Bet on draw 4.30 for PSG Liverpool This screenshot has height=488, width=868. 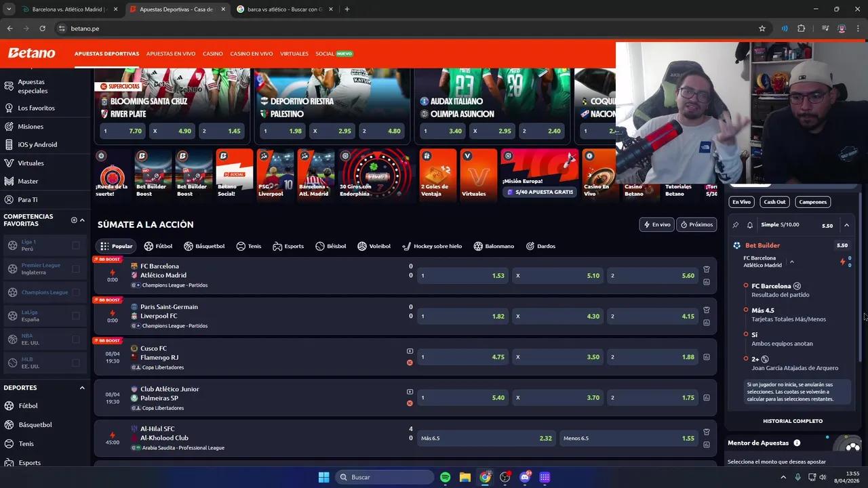[557, 317]
